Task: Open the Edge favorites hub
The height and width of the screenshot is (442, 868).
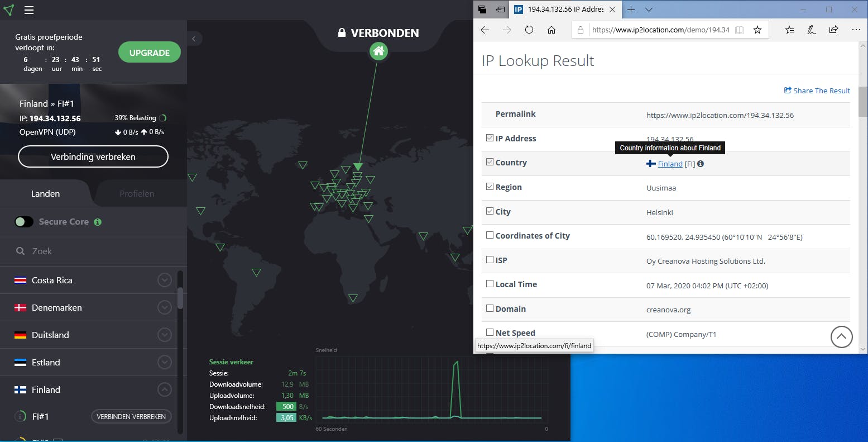Action: coord(789,30)
